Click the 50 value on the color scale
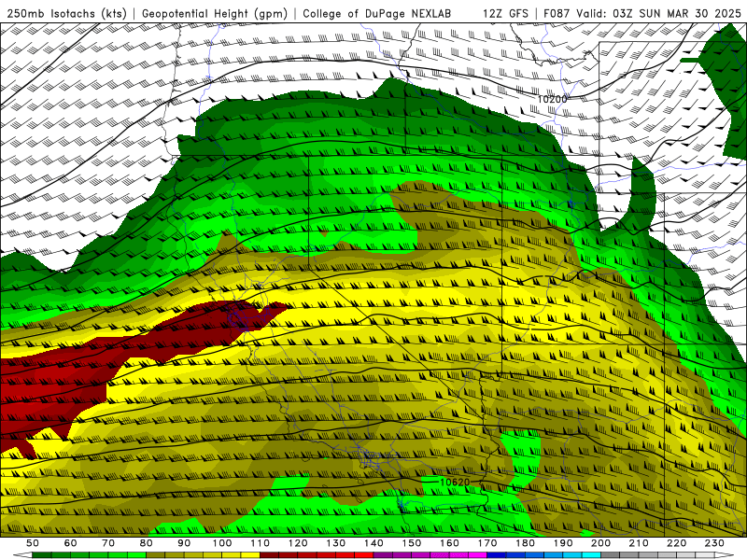747x560 pixels. (33, 543)
